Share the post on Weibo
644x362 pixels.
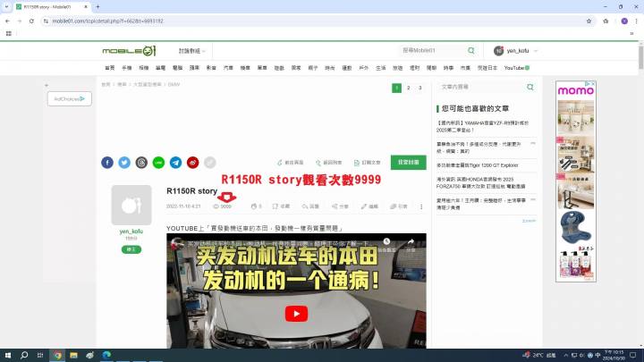click(192, 163)
